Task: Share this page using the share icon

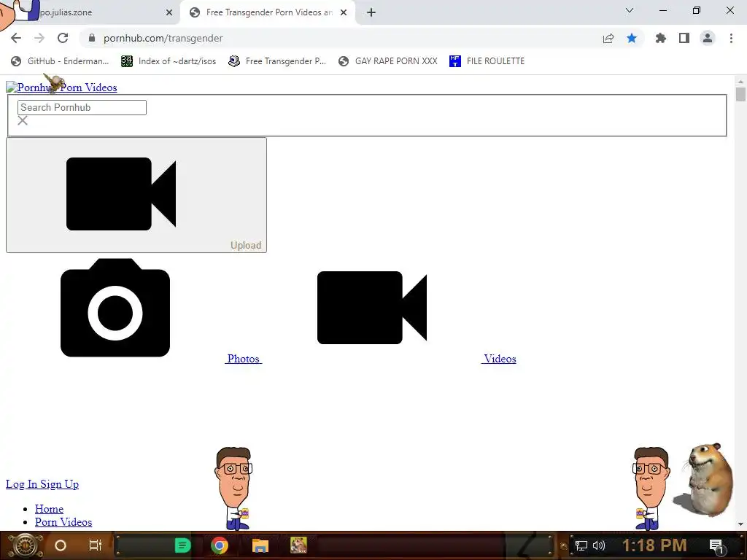Action: [608, 38]
